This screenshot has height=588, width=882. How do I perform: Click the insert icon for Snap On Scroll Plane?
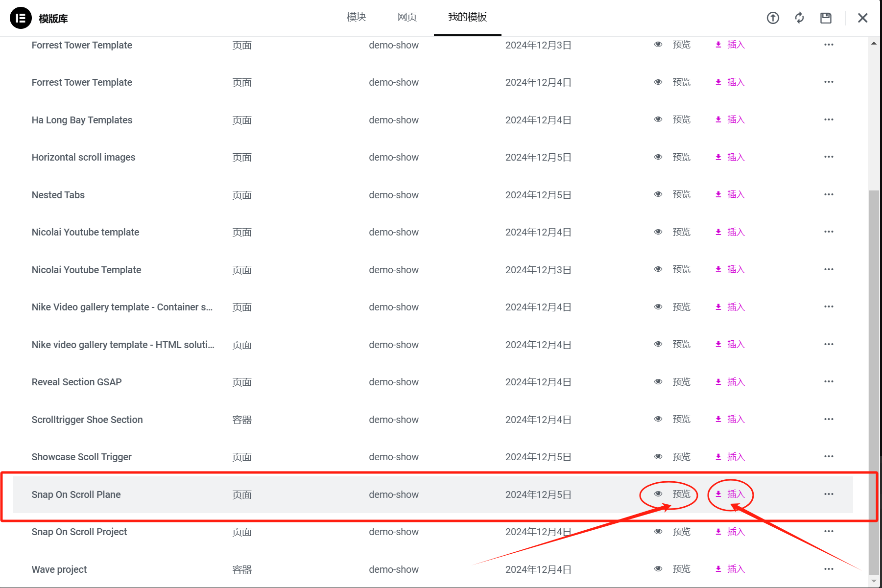718,494
